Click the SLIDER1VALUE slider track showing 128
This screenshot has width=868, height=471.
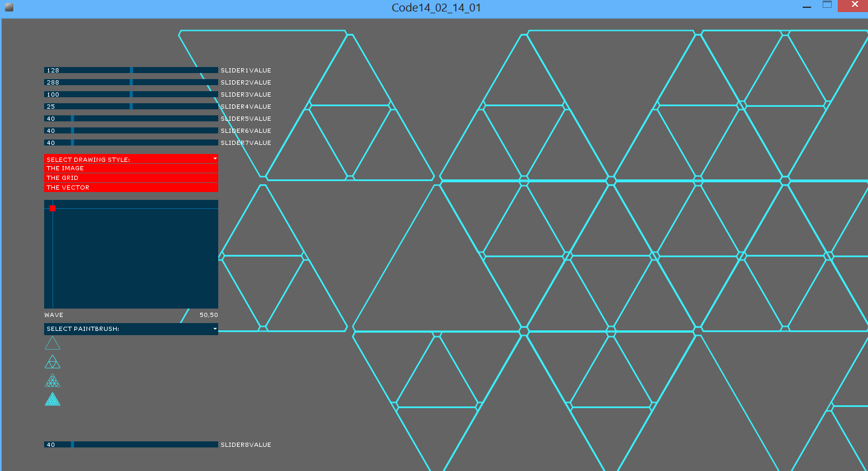[x=131, y=70]
